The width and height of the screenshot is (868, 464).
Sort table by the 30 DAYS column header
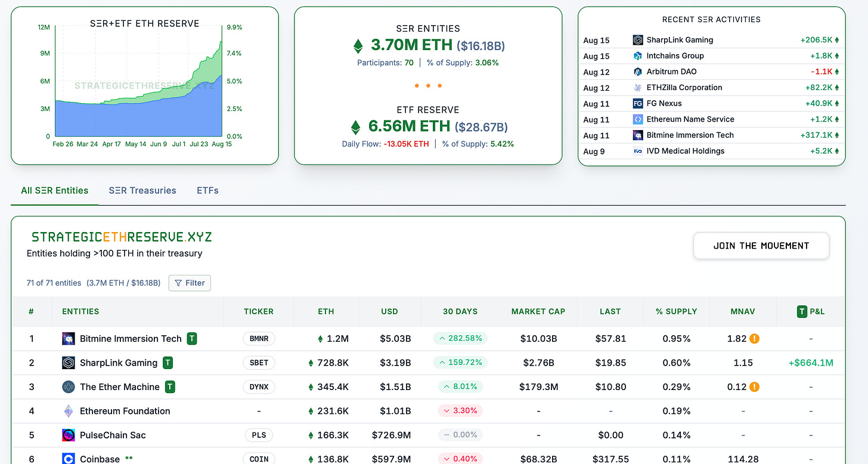point(460,311)
